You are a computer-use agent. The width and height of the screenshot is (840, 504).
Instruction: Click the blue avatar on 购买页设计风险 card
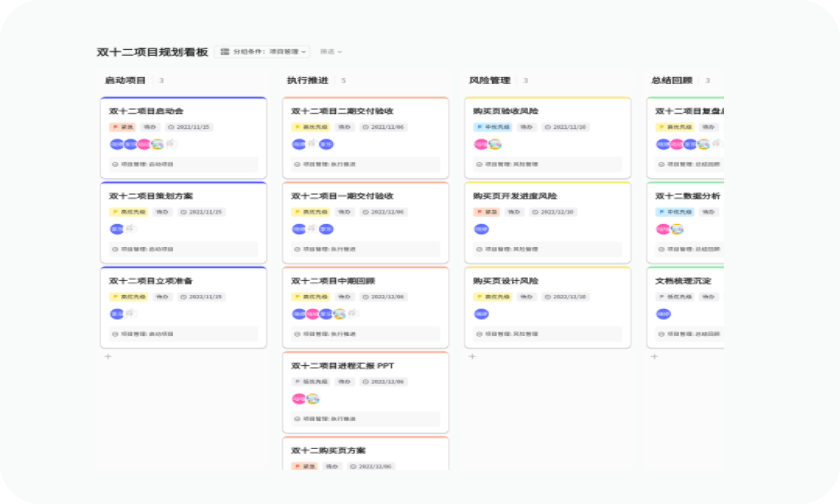[481, 314]
